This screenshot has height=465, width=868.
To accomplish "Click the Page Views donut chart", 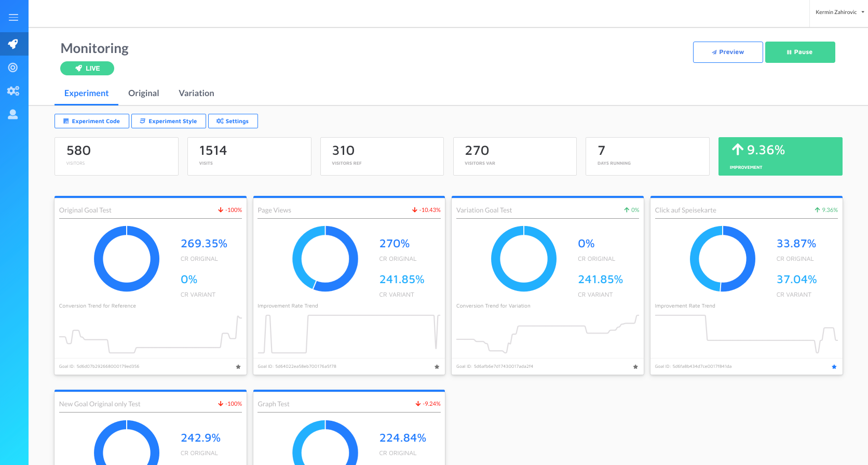I will click(325, 259).
